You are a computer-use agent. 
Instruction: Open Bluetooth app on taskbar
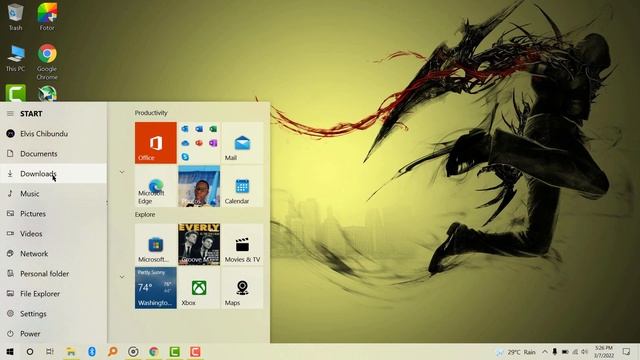tap(92, 351)
